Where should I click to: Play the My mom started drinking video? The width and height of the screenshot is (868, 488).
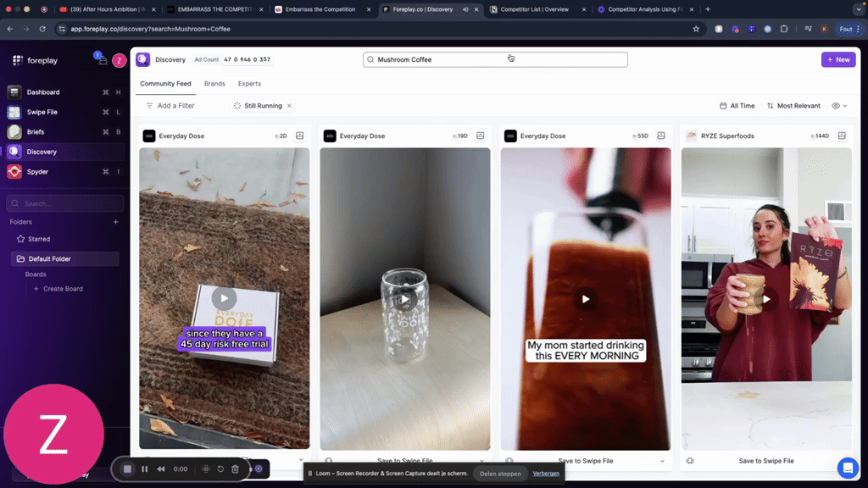point(586,299)
